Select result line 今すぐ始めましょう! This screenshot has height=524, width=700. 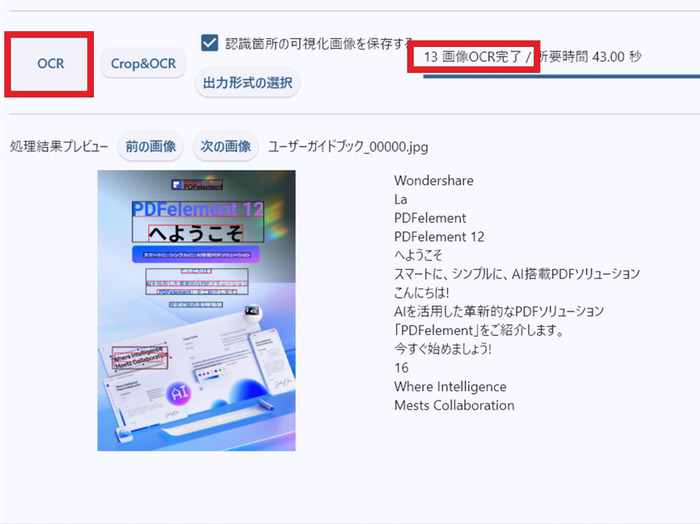(442, 349)
